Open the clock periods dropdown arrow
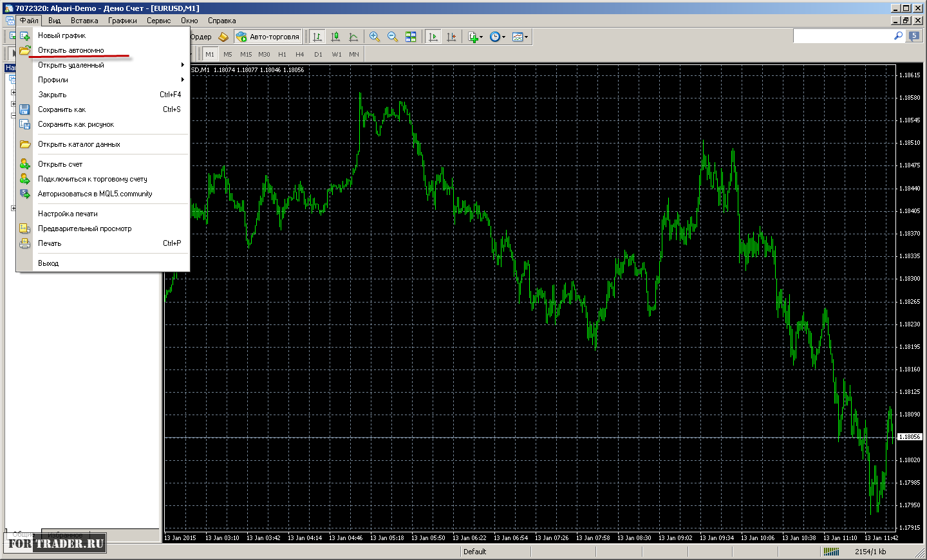Viewport: 927px width, 560px height. point(503,37)
